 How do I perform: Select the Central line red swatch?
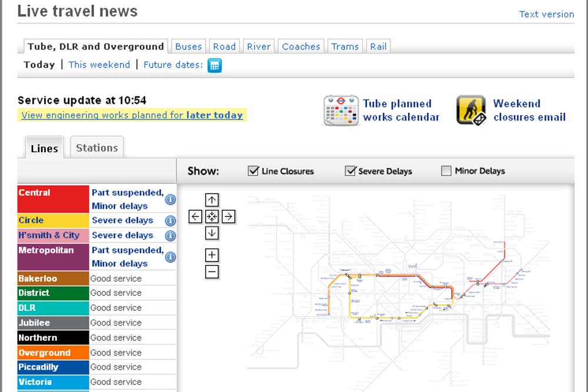[x=54, y=199]
